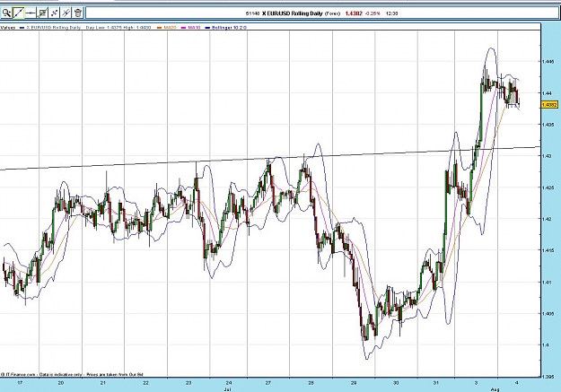561x392 pixels.
Task: Click date label 22 on time axis
Action: click(145, 383)
